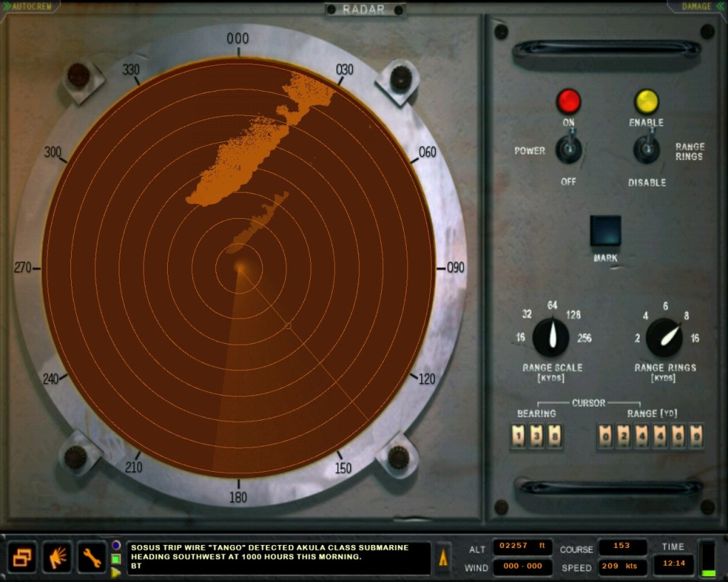
Task: Set range scale to 16 kyds
Action: (520, 338)
